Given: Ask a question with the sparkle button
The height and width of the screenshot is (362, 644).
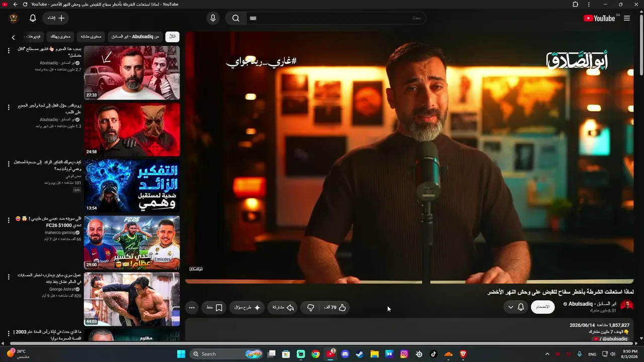Looking at the screenshot, I should tap(247, 307).
